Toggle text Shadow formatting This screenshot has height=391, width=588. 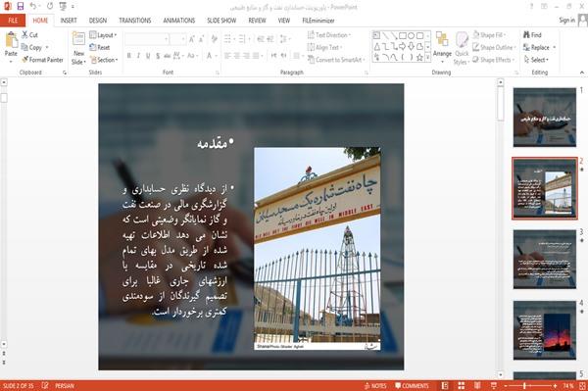pos(158,56)
